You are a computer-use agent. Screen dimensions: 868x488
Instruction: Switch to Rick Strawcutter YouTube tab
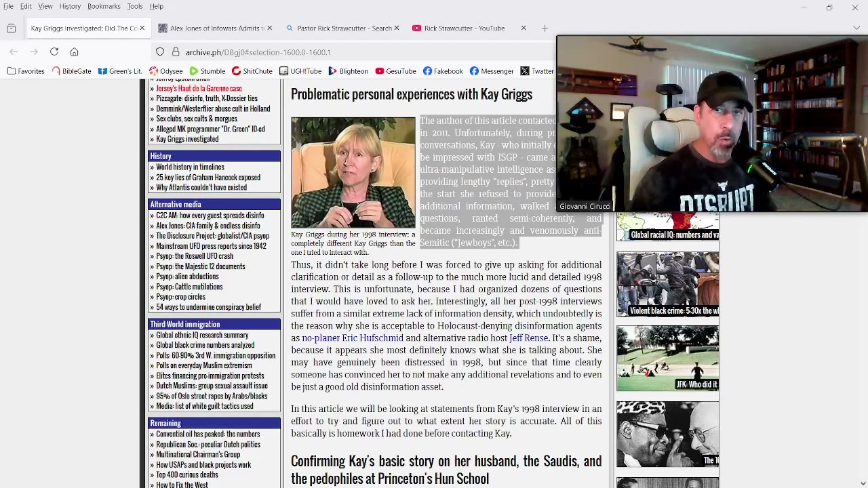pyautogui.click(x=464, y=28)
